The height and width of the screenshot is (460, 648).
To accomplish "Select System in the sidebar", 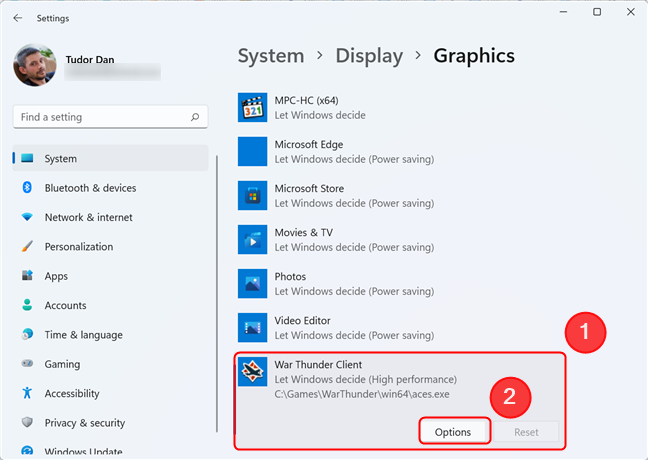I will click(x=110, y=158).
